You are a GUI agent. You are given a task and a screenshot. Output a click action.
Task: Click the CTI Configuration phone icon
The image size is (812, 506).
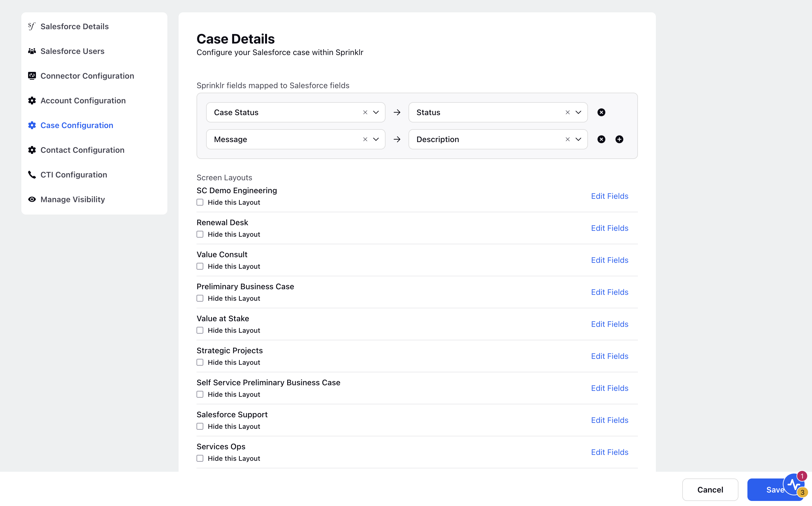tap(32, 175)
